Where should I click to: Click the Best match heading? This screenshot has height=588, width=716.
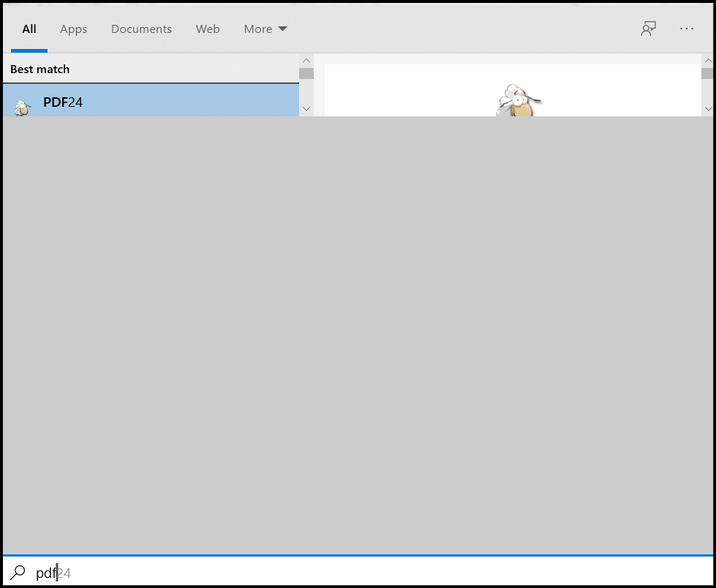click(39, 69)
